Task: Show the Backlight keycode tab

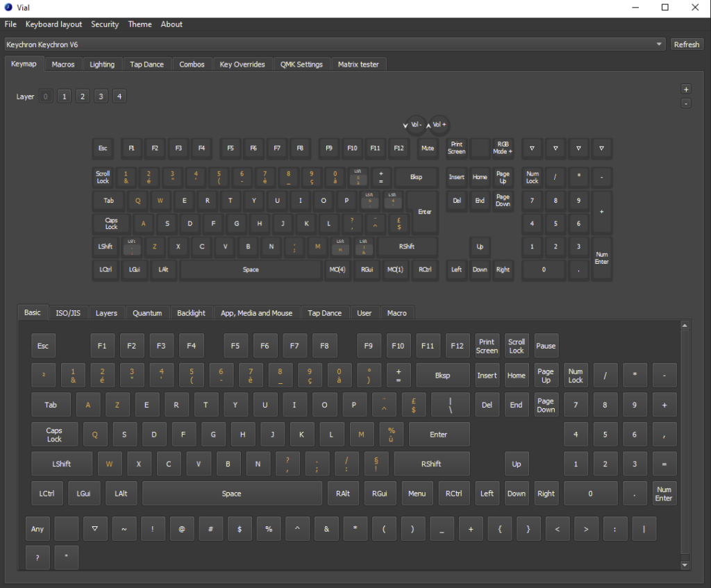Action: (192, 313)
